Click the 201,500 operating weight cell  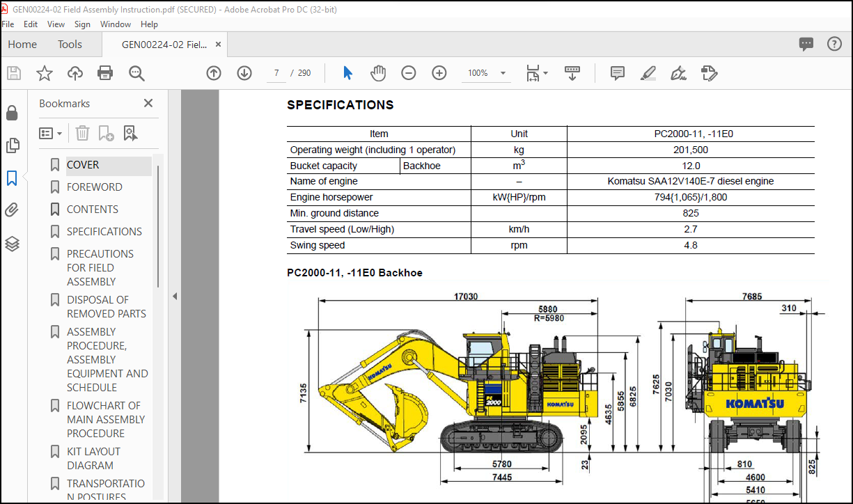tap(691, 150)
